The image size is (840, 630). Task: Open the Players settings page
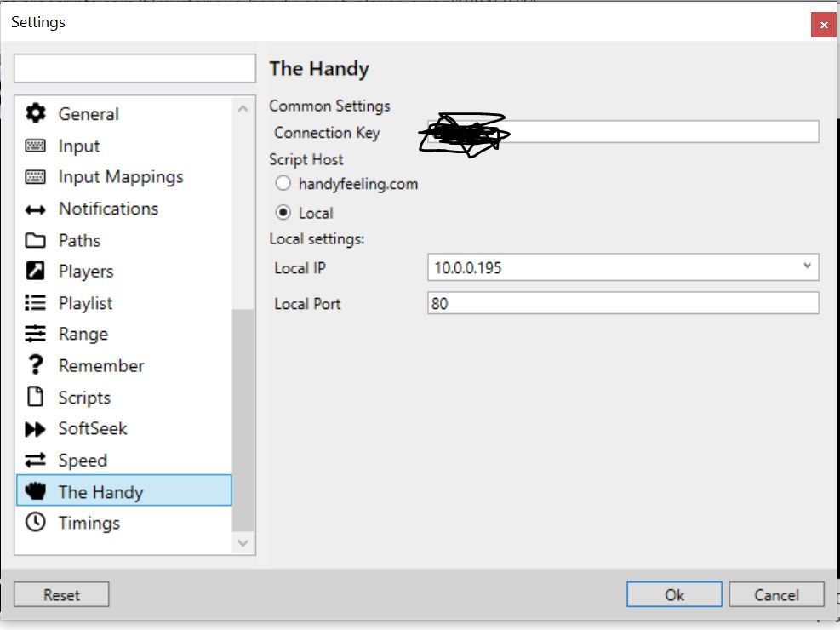pyautogui.click(x=124, y=271)
